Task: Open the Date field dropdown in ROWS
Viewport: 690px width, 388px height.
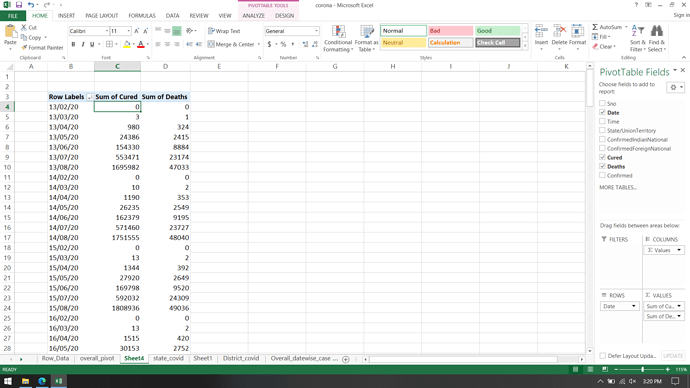Action: tap(633, 306)
